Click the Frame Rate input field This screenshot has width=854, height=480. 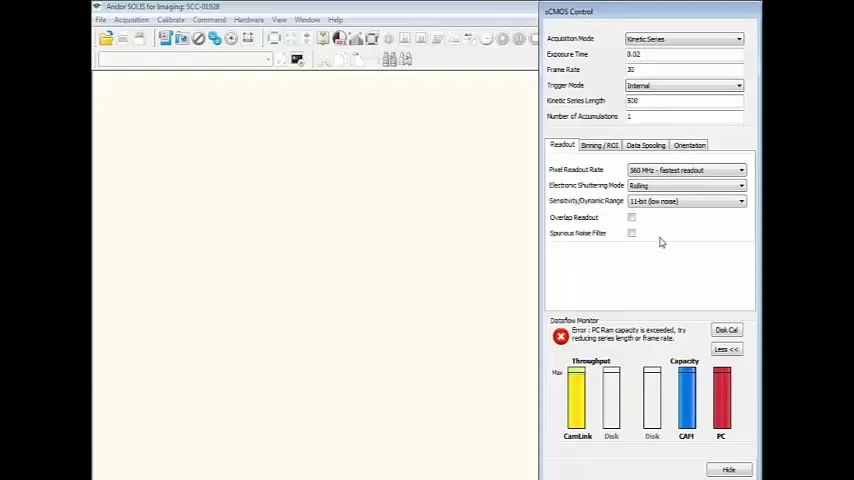(685, 70)
